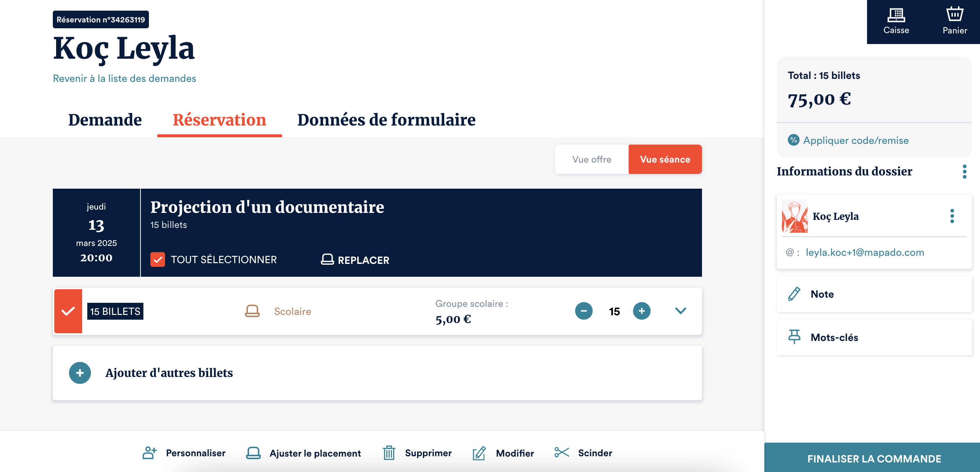The image size is (980, 472).
Task: Increase ticket quantity with plus stepper
Action: [x=642, y=311]
